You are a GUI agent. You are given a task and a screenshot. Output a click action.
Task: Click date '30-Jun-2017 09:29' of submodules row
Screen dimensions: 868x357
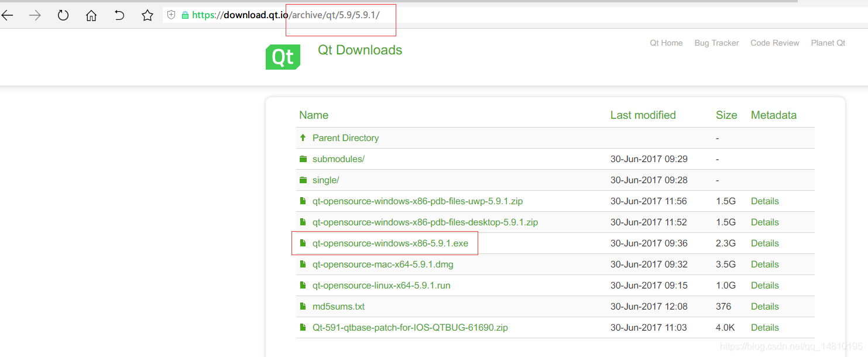(649, 159)
